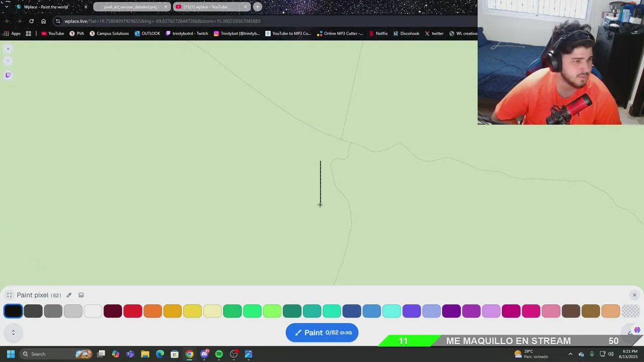The height and width of the screenshot is (362, 644).
Task: Open the Windows Start menu
Action: (x=11, y=354)
